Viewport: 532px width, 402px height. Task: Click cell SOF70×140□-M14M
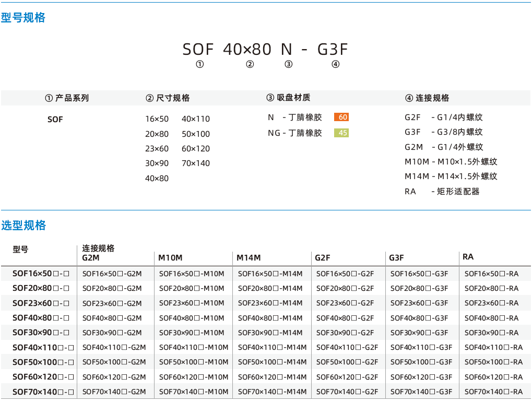(x=272, y=392)
